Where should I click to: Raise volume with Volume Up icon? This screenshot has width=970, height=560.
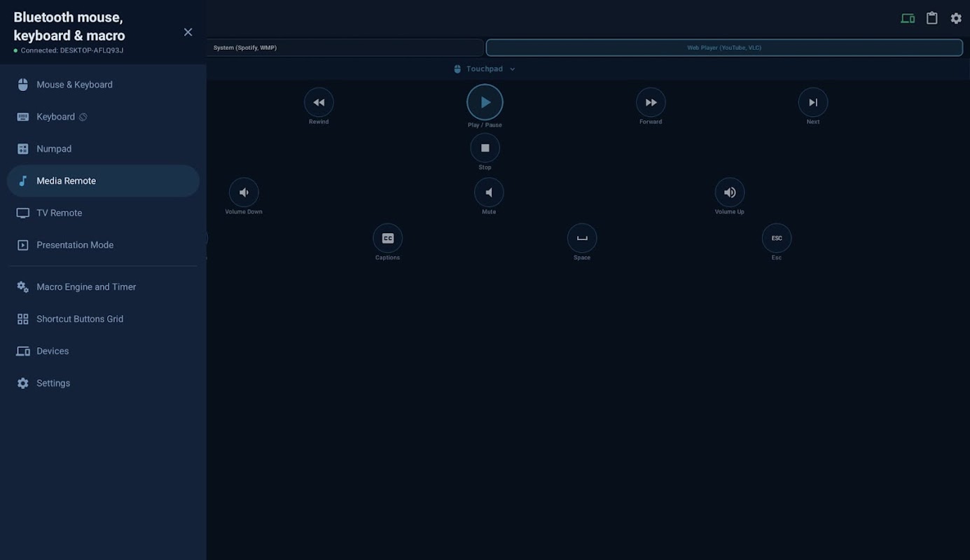(730, 192)
